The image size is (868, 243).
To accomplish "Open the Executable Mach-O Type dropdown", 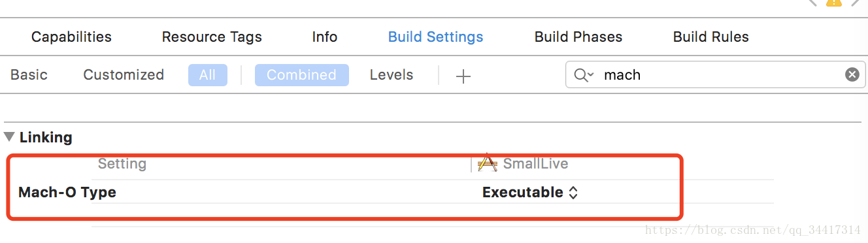I will pyautogui.click(x=530, y=192).
